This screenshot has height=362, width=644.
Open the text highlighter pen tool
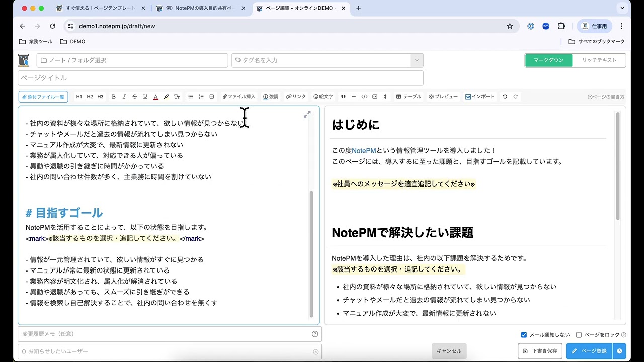click(167, 96)
